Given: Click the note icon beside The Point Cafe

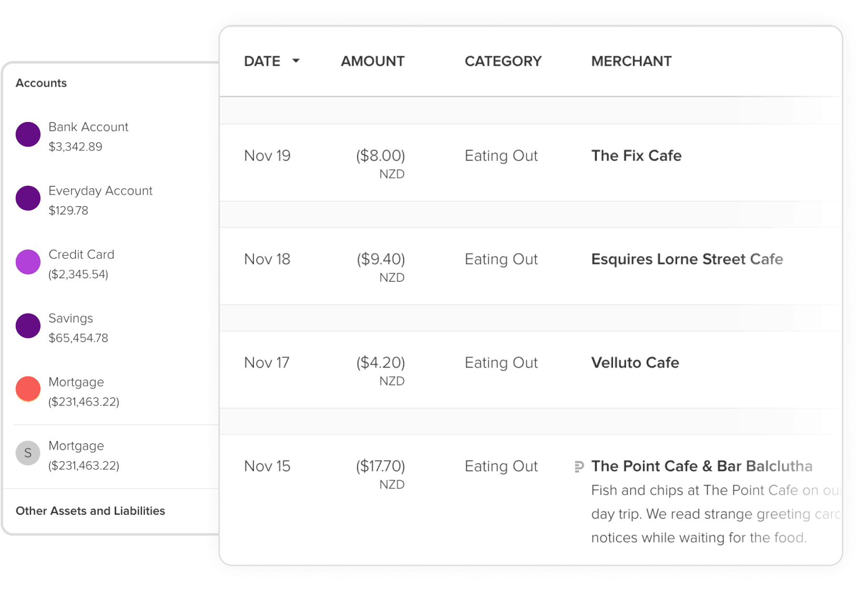Looking at the screenshot, I should tap(579, 466).
